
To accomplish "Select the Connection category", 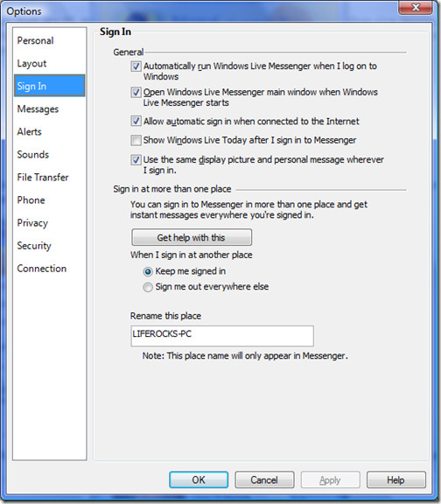I will pos(41,269).
